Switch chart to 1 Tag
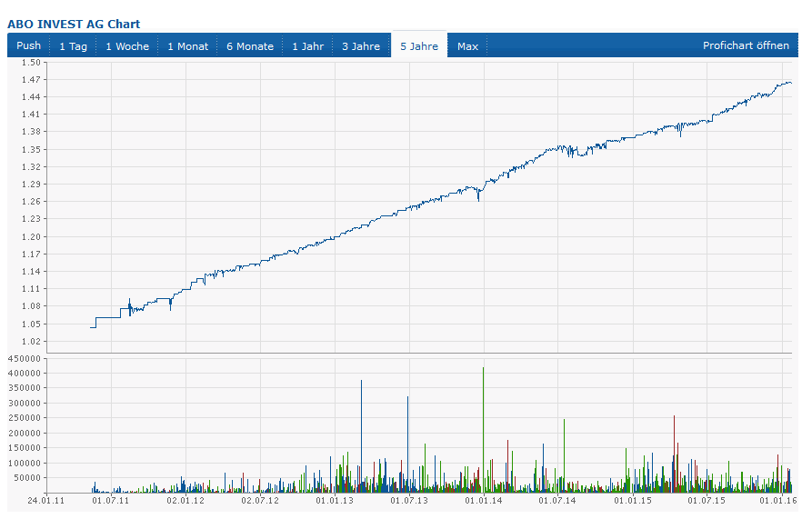The height and width of the screenshot is (519, 812). [73, 46]
